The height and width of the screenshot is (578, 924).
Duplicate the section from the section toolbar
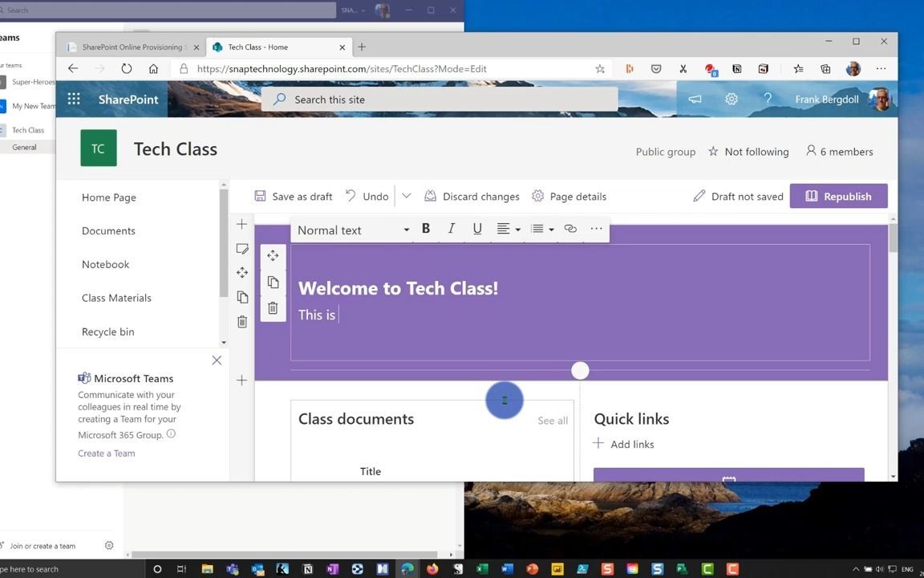tap(242, 297)
